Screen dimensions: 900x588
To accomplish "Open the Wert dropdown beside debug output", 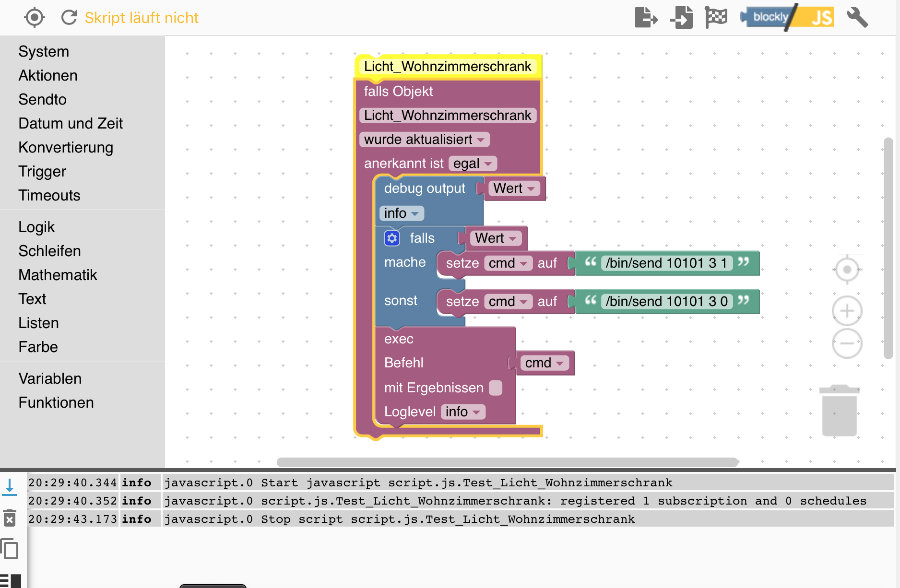I will click(514, 188).
